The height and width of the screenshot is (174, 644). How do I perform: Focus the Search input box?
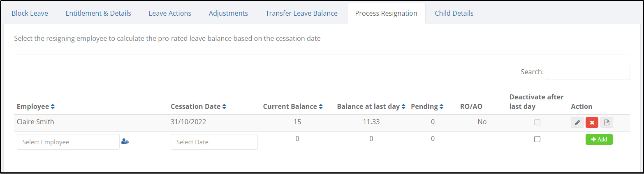tap(588, 72)
